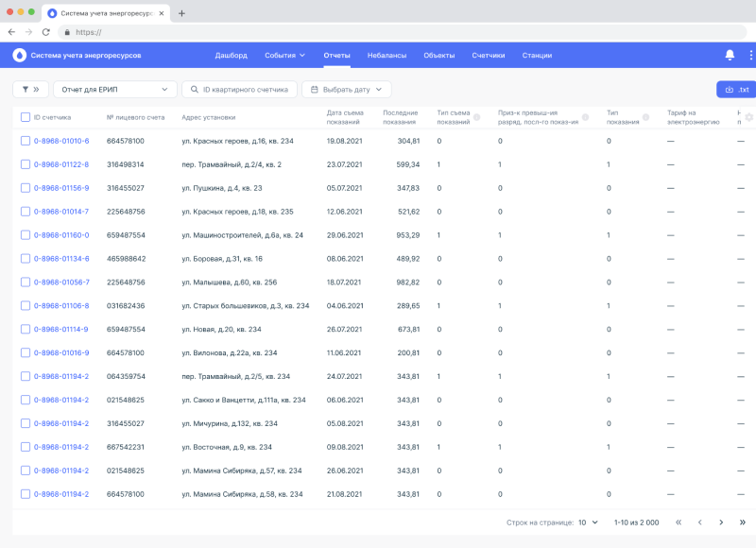Download report with the .txt button
Viewport: 756px width, 548px height.
pos(736,90)
